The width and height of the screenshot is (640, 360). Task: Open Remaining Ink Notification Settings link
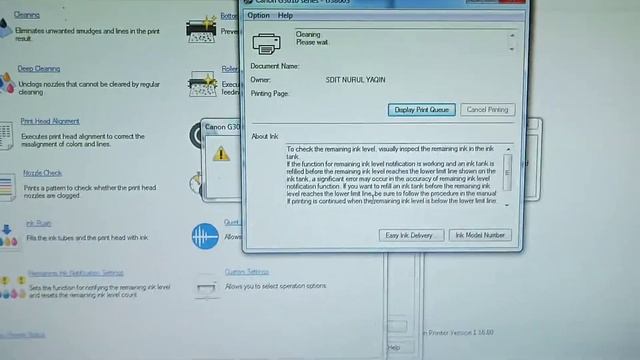(76, 273)
